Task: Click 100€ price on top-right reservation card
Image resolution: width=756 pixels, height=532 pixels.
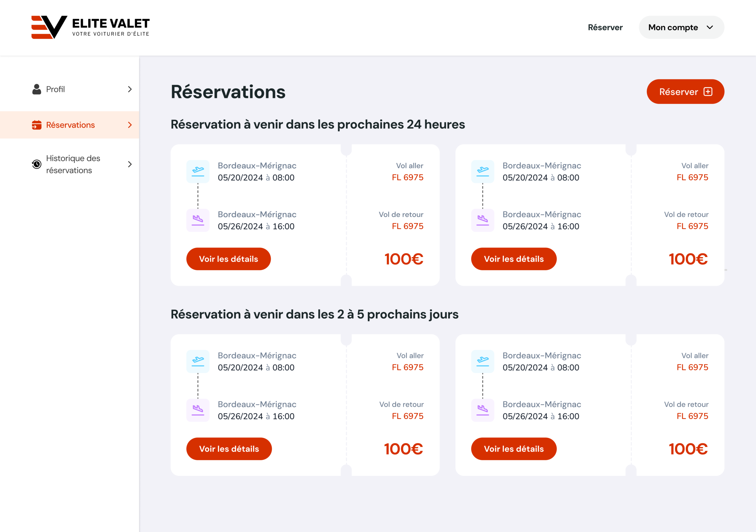Action: tap(688, 259)
